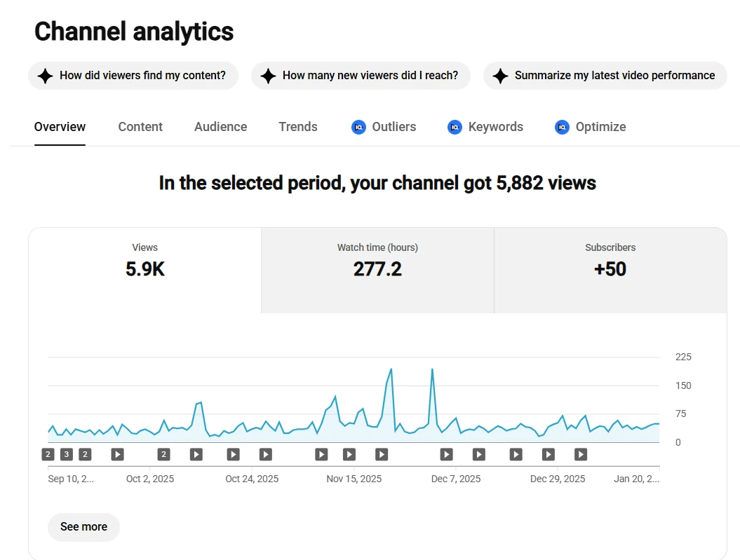740x560 pixels.
Task: Click the 'Jan 20, 2...' date label
Action: click(x=637, y=479)
